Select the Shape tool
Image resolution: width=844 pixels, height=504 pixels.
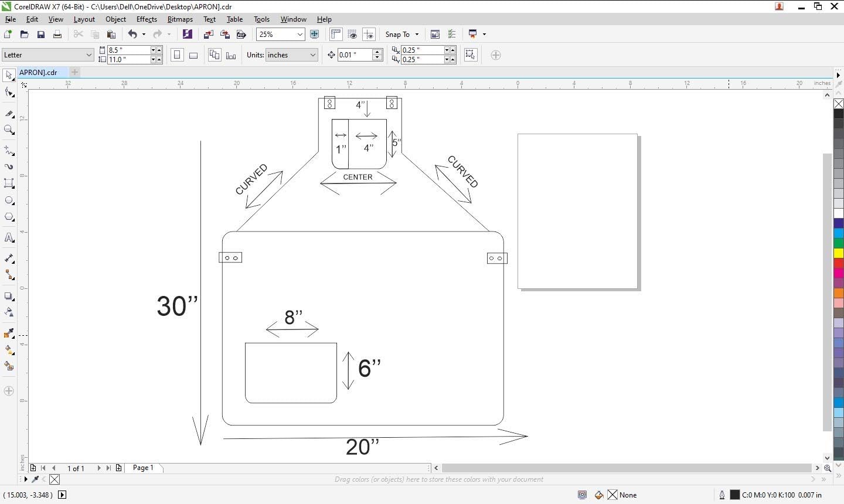tap(9, 92)
